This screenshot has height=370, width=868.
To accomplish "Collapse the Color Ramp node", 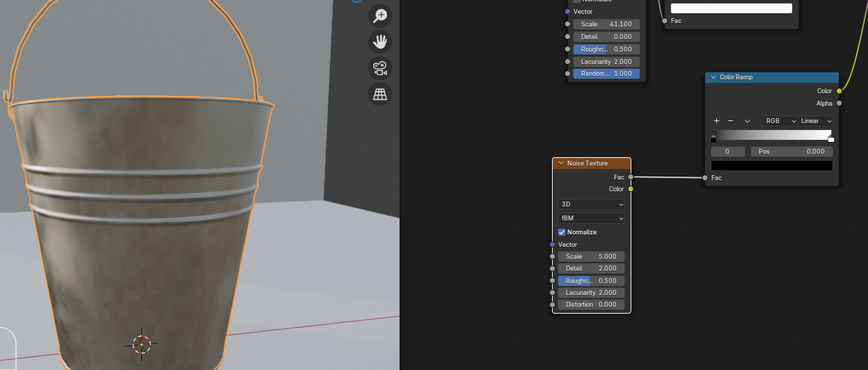I will click(x=713, y=77).
